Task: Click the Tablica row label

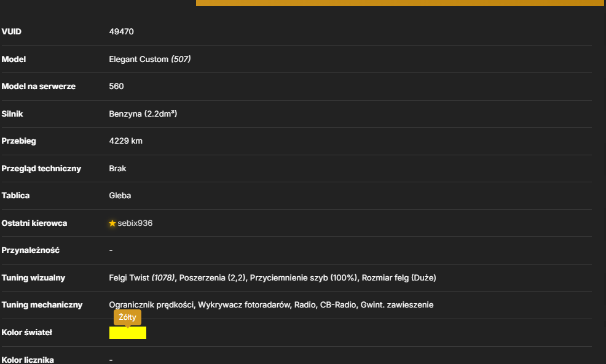Action: coord(15,195)
